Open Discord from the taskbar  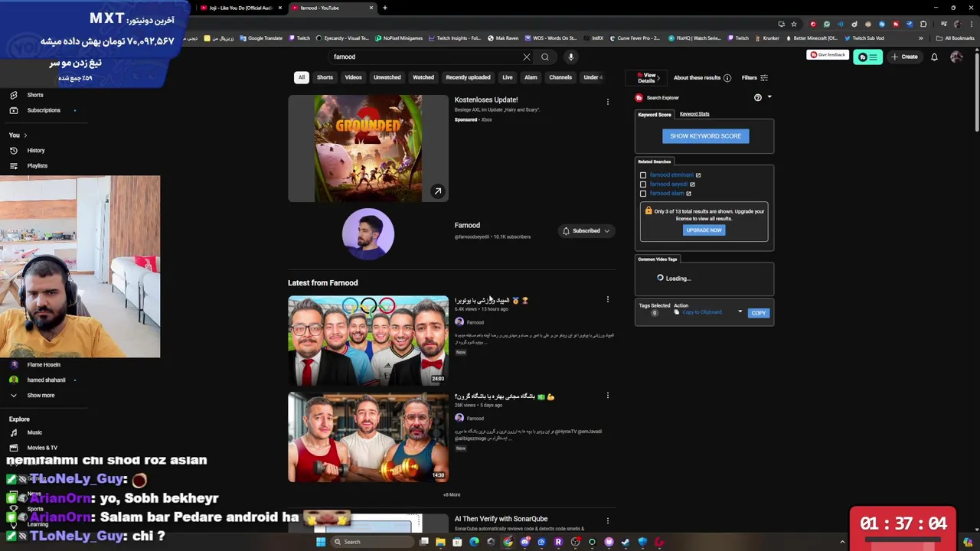pyautogui.click(x=524, y=542)
